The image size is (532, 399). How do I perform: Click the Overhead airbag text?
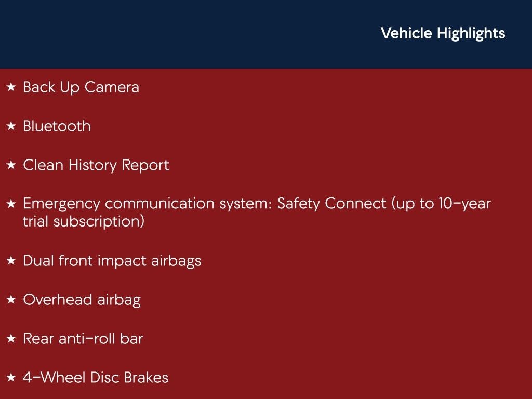(82, 300)
